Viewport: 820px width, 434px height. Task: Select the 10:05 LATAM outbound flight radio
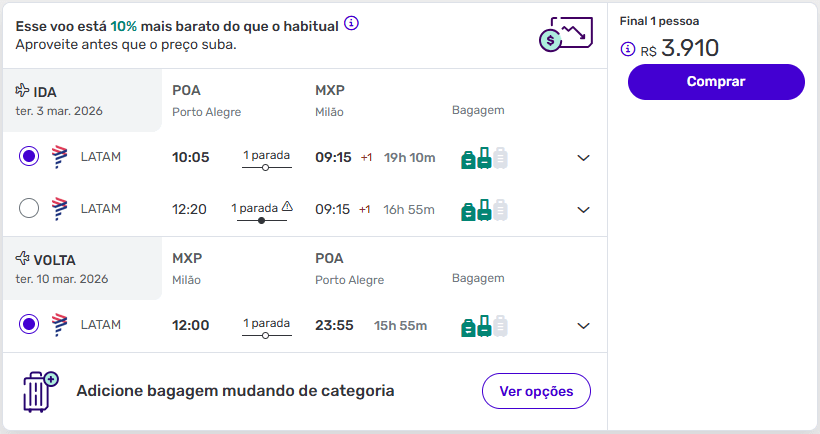point(29,157)
